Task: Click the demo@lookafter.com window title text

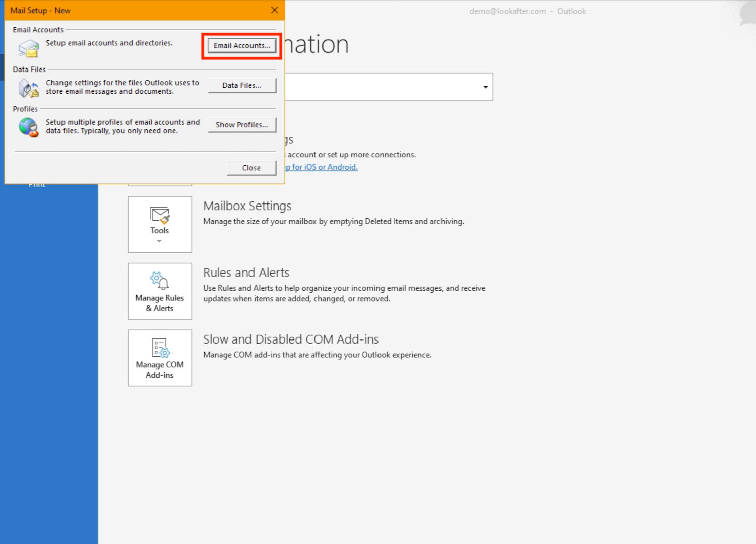Action: 508,11
